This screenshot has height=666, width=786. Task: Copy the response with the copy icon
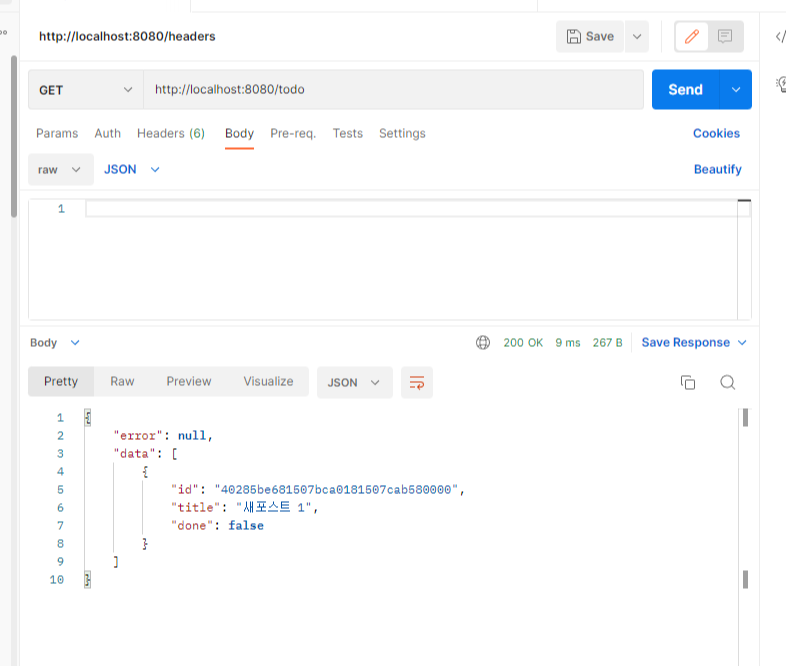pos(688,382)
